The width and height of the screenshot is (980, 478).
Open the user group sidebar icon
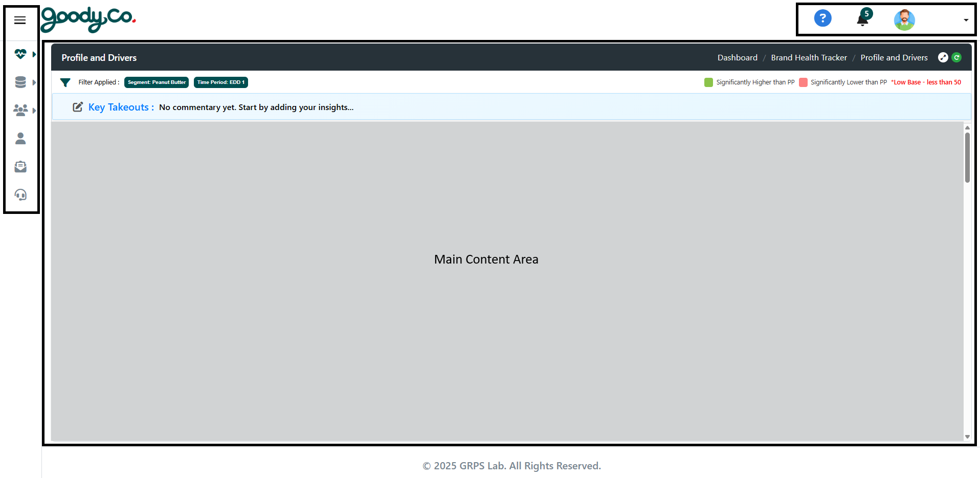pyautogui.click(x=20, y=111)
